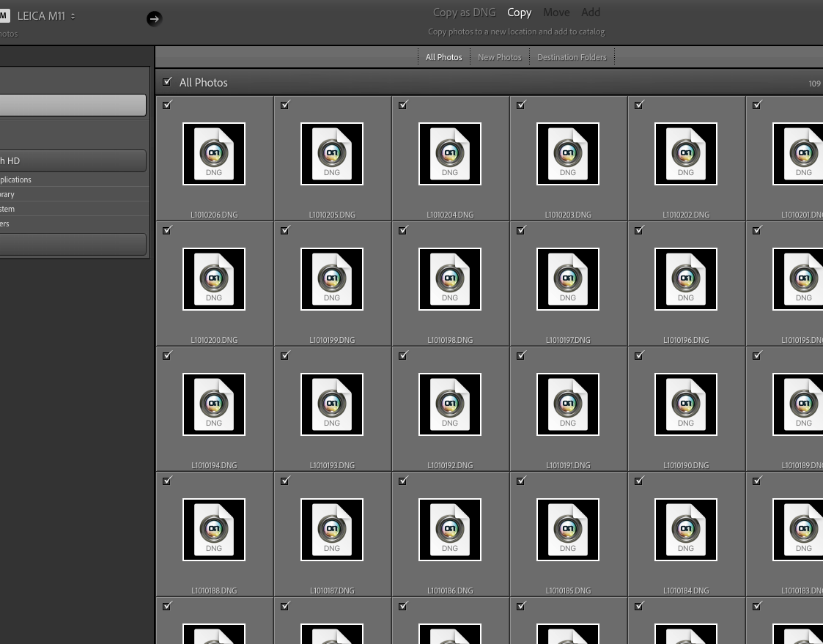Uncheck the checkbox for L1010202.DNG
823x644 pixels.
[639, 105]
